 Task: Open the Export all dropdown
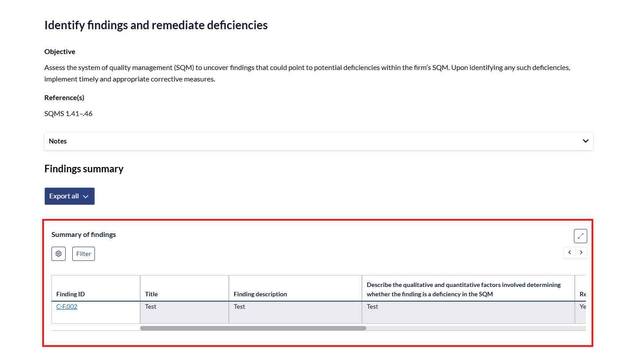69,196
